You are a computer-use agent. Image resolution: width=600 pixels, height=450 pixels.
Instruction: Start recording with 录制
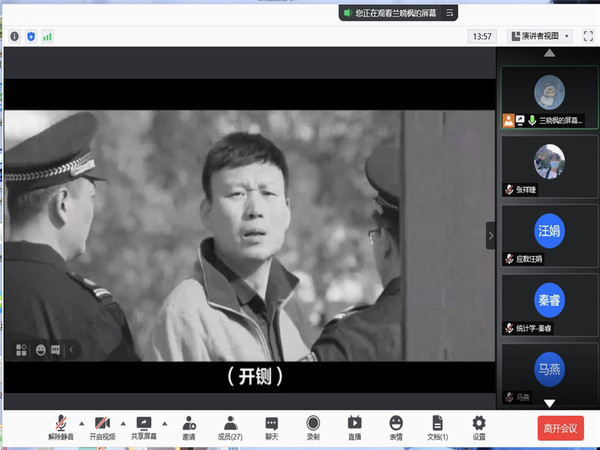pos(313,427)
